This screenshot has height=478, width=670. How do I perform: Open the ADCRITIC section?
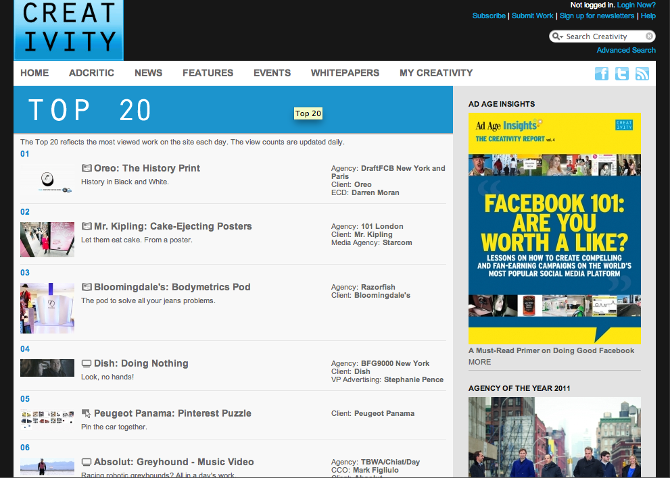click(x=91, y=73)
